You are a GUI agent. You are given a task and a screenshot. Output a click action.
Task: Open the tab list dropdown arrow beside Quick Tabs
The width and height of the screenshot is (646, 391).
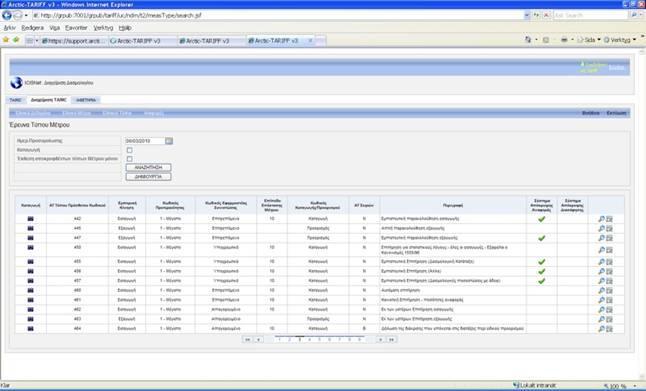pos(37,41)
